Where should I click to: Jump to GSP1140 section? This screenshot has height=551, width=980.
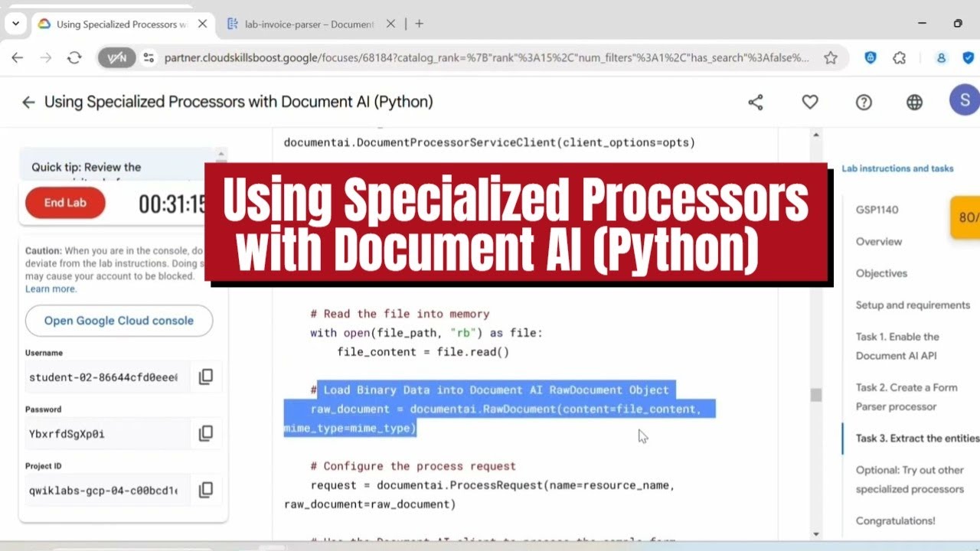tap(877, 210)
